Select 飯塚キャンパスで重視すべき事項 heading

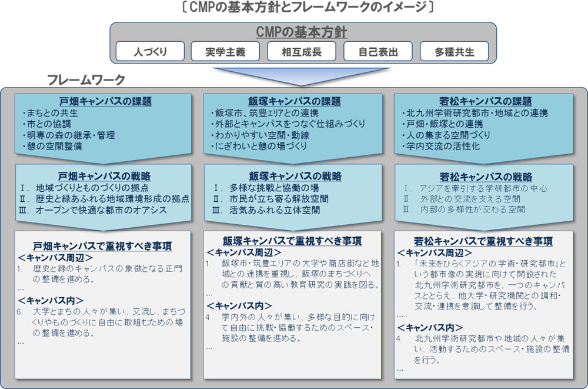(x=292, y=241)
